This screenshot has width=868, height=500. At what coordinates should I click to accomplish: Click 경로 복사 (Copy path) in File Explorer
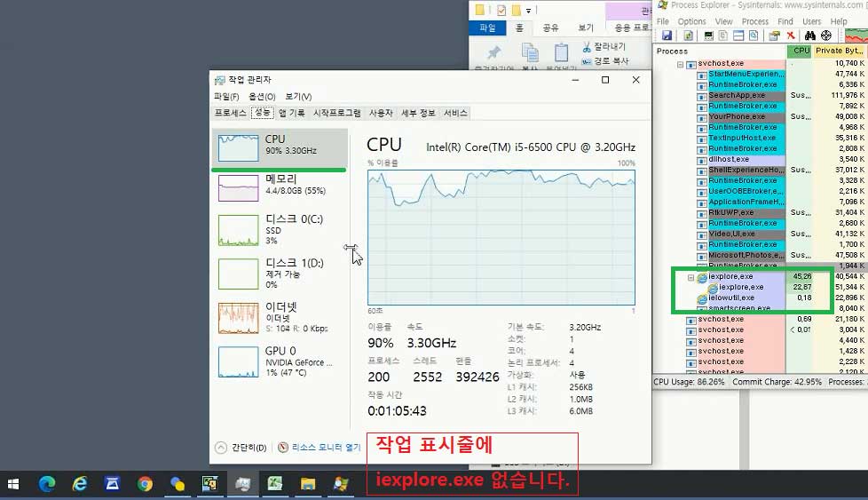pyautogui.click(x=605, y=61)
